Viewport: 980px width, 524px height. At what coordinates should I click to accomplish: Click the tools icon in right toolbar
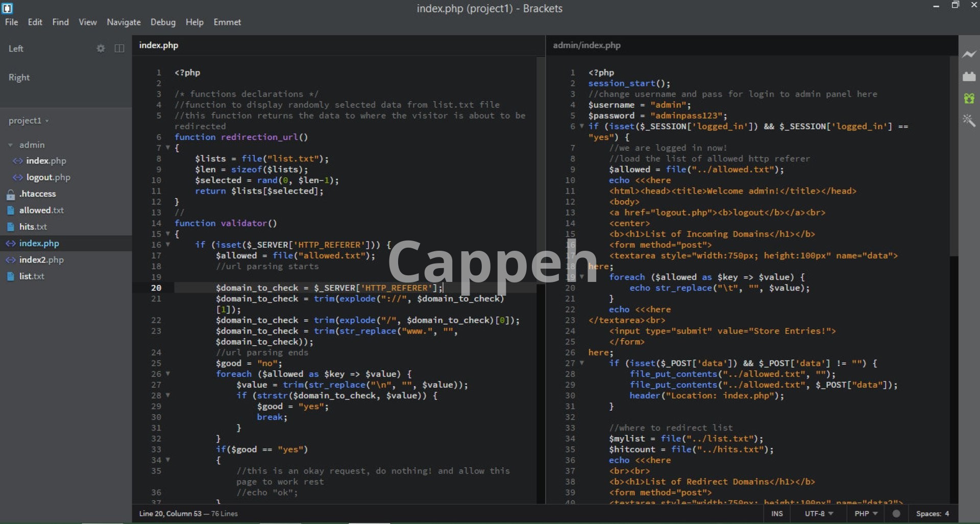click(x=969, y=121)
